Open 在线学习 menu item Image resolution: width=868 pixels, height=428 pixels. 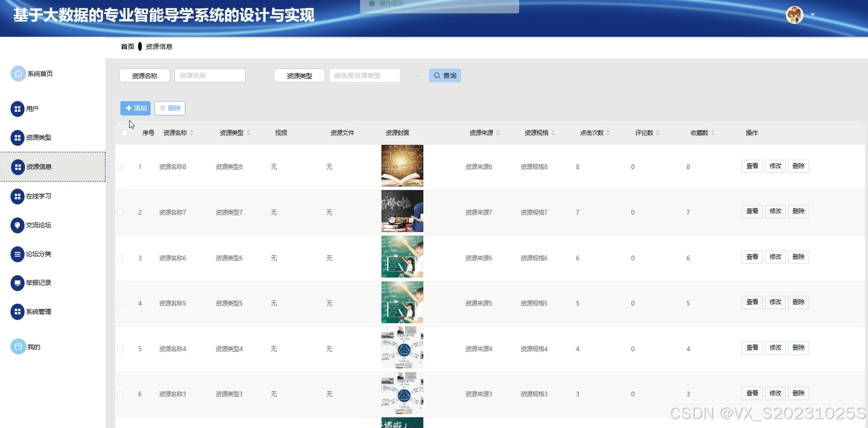39,196
